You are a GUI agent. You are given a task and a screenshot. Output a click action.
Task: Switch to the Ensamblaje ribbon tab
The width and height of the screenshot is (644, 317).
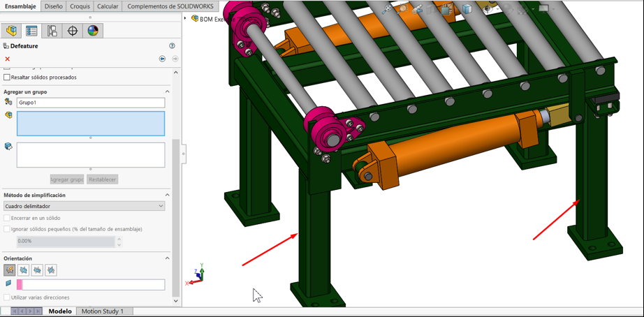pos(20,6)
